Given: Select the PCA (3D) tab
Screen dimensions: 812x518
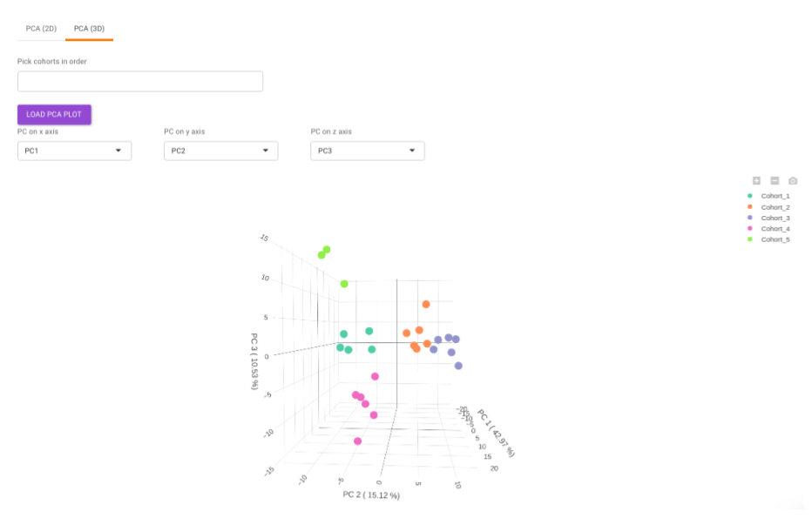Looking at the screenshot, I should (90, 29).
